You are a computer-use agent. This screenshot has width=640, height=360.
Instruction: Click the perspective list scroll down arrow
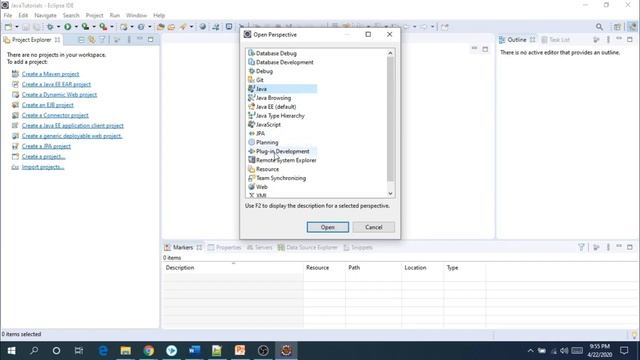point(390,193)
